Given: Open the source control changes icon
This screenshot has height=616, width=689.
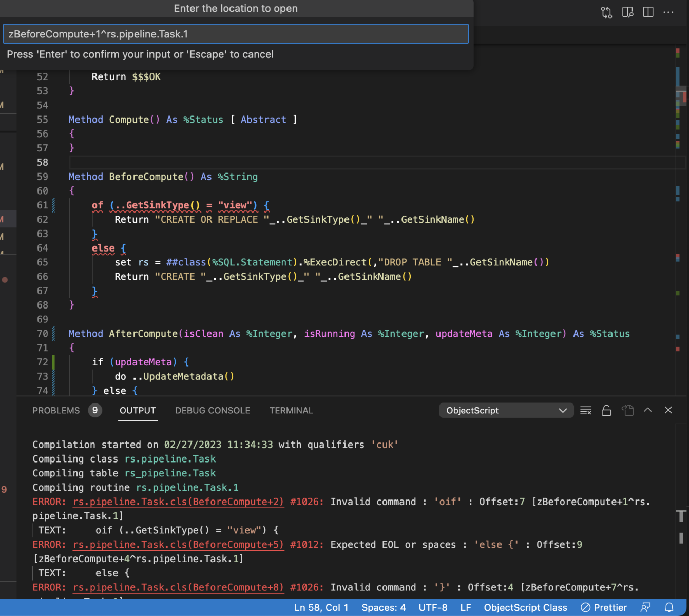Looking at the screenshot, I should pyautogui.click(x=606, y=12).
